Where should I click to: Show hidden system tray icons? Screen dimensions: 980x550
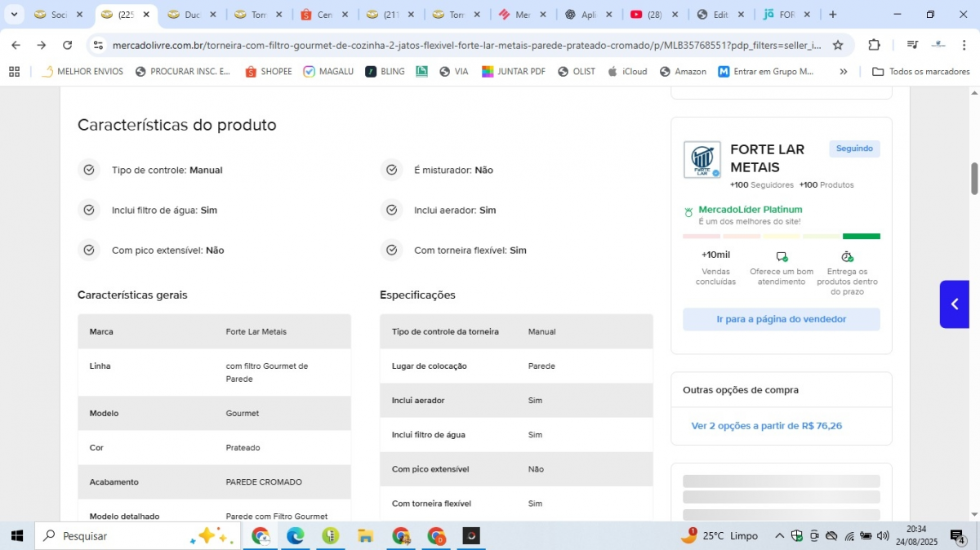pos(779,536)
